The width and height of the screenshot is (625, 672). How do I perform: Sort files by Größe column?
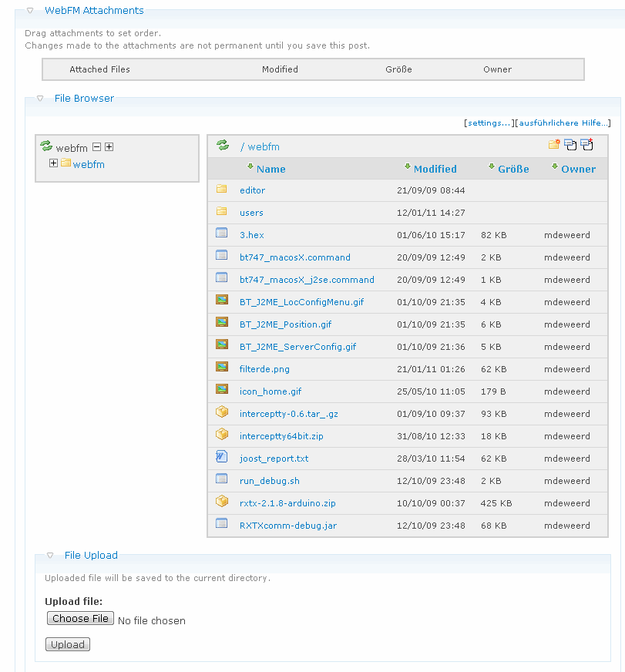513,169
